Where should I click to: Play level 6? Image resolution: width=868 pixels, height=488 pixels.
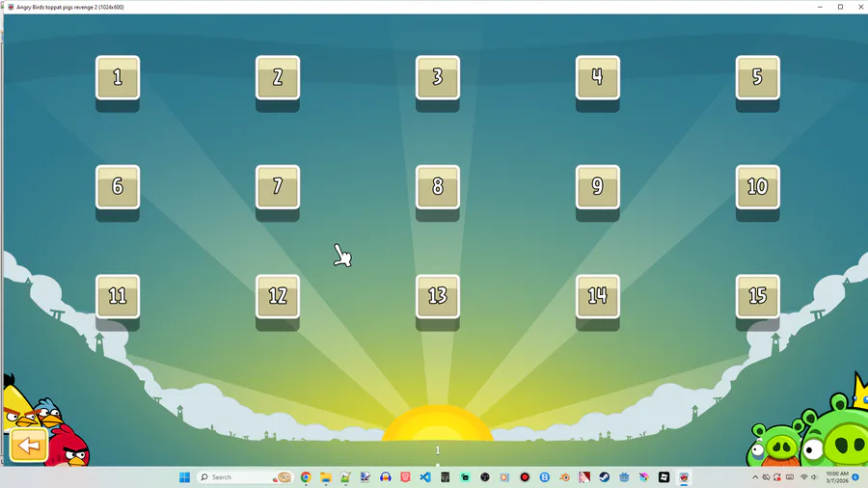point(118,187)
